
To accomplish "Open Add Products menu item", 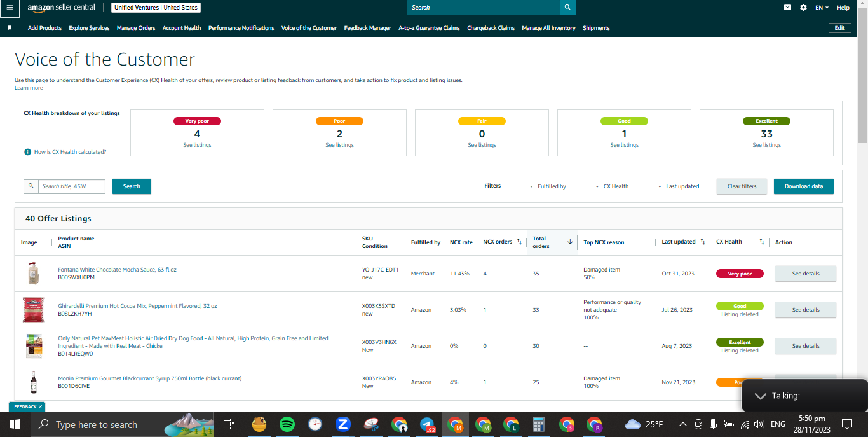I will (44, 28).
